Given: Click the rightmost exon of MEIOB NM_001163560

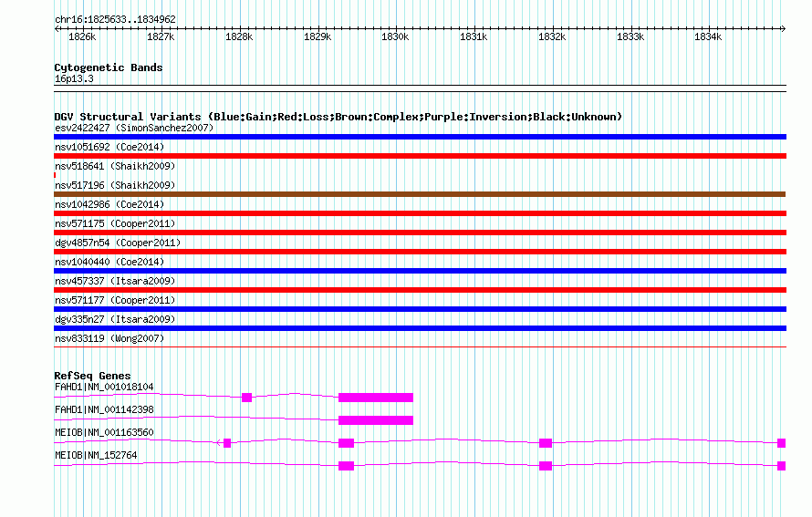Looking at the screenshot, I should tap(782, 443).
